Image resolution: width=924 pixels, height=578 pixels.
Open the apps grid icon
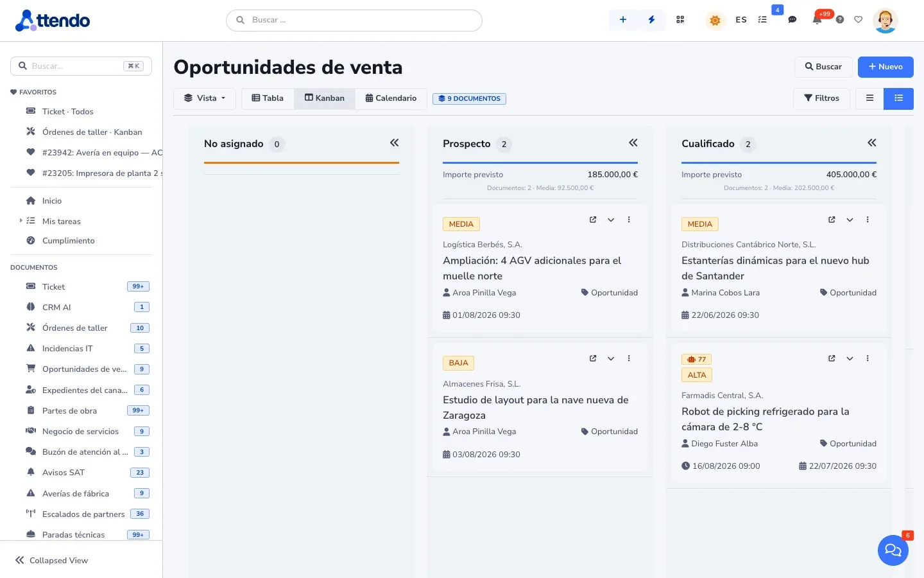pyautogui.click(x=680, y=20)
